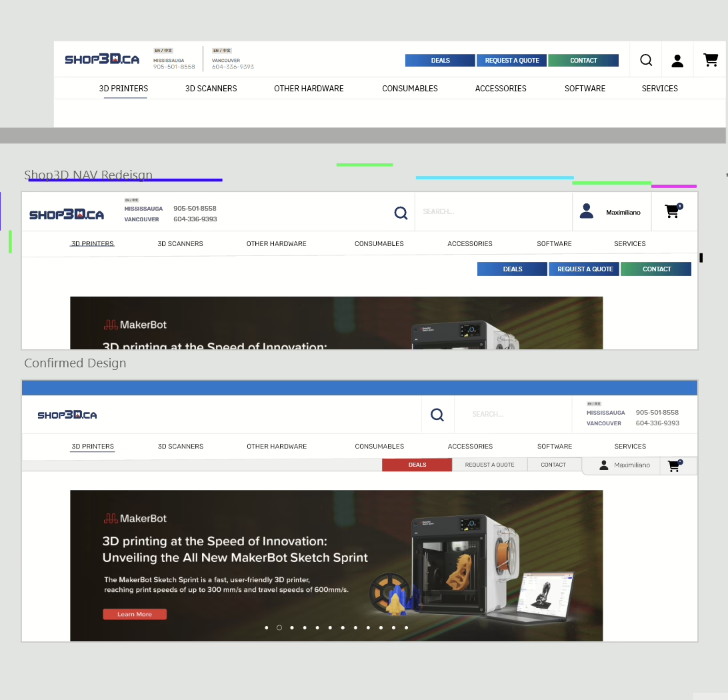Click the SEARCH... field in Confirmed Design
728x700 pixels.
pyautogui.click(x=513, y=414)
